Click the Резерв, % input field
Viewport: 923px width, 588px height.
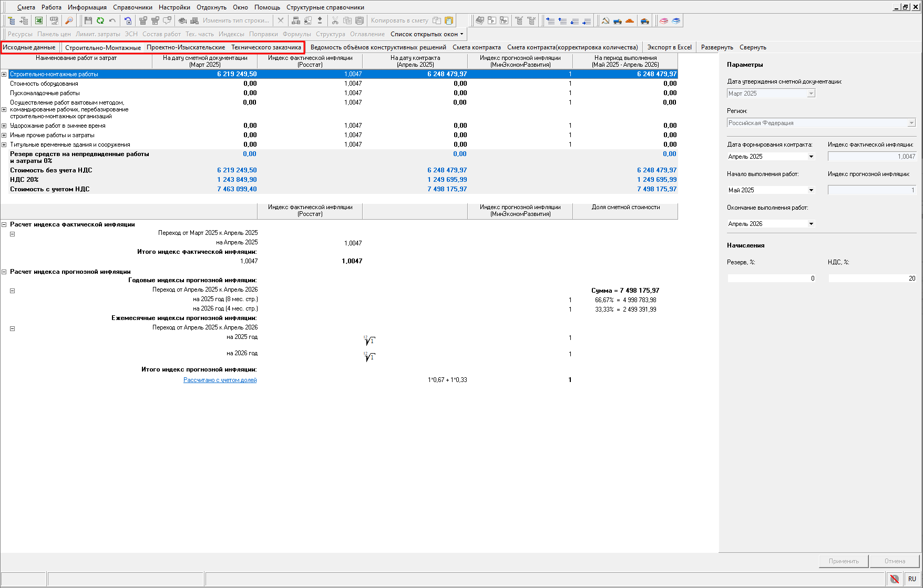pos(771,278)
